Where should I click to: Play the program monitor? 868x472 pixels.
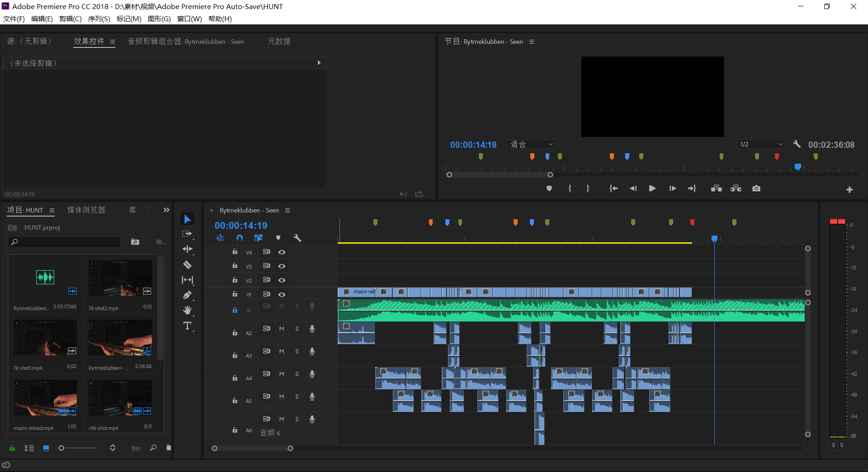(x=652, y=189)
